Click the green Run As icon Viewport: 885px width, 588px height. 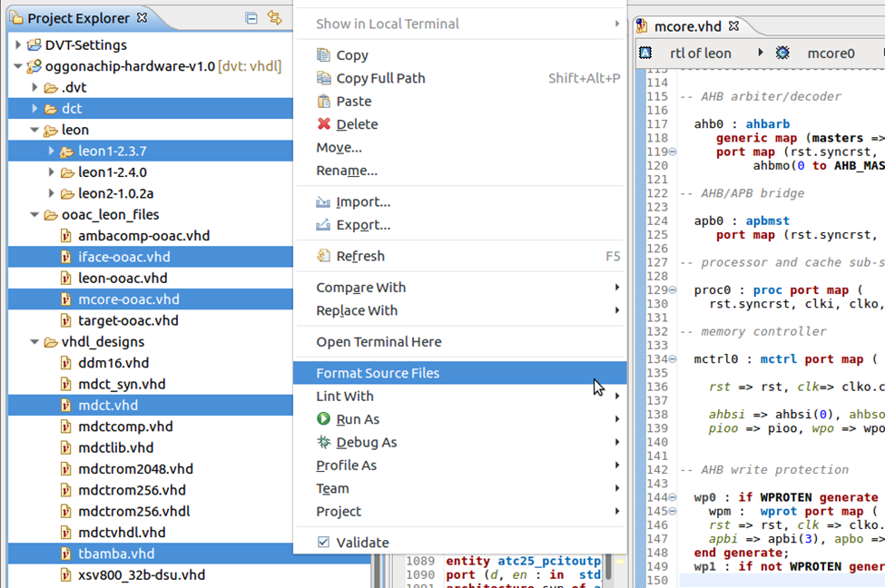[323, 418]
